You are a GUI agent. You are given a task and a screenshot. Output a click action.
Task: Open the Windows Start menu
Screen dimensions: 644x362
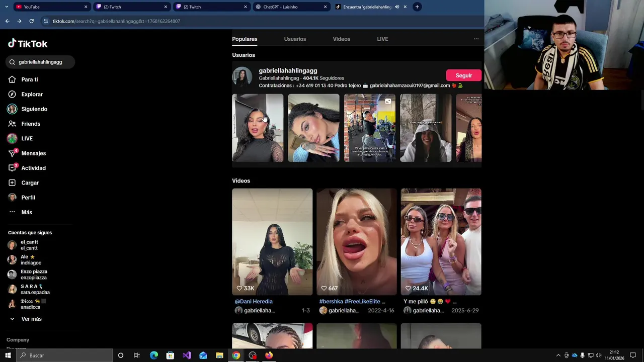tap(8, 355)
